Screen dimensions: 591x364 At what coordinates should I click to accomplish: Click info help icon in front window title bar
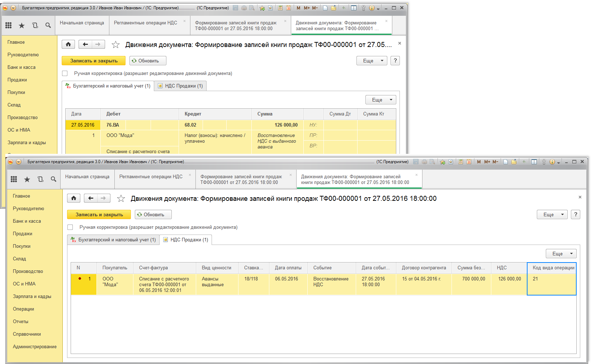[552, 162]
